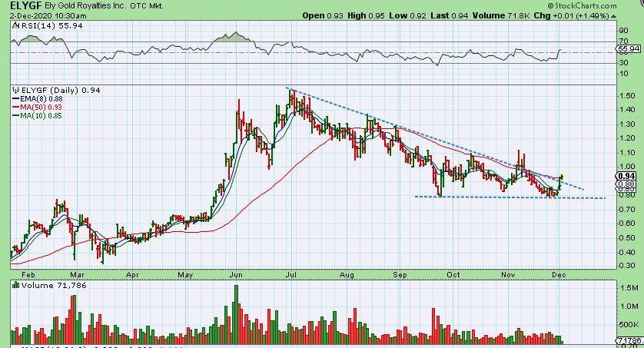
Task: Click the tallest green volume bar in June
Action: coord(236,314)
